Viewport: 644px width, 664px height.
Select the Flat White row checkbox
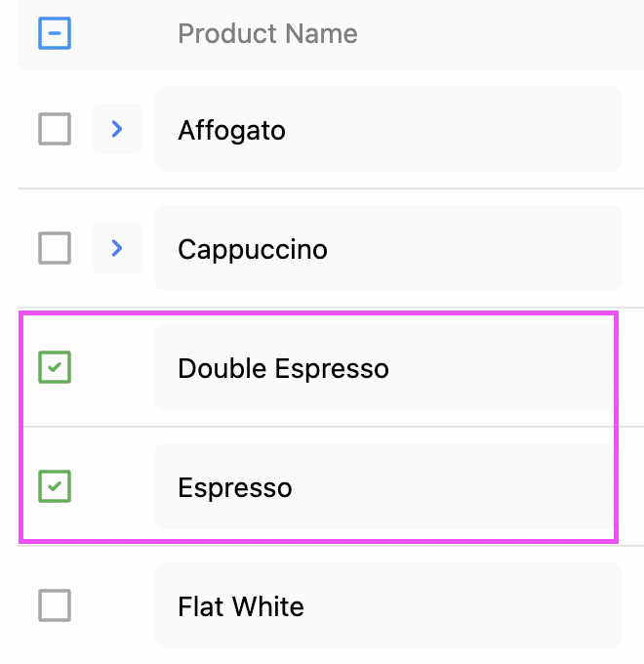pyautogui.click(x=55, y=605)
